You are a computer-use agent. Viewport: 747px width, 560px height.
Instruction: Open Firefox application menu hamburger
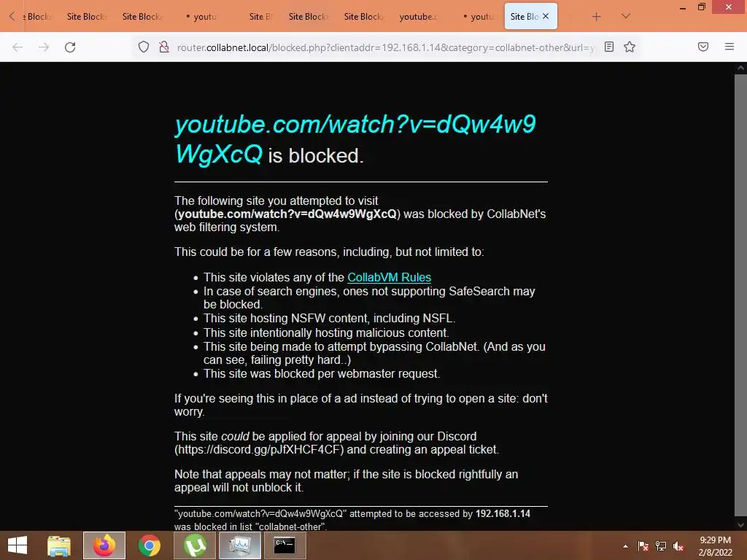click(x=729, y=47)
